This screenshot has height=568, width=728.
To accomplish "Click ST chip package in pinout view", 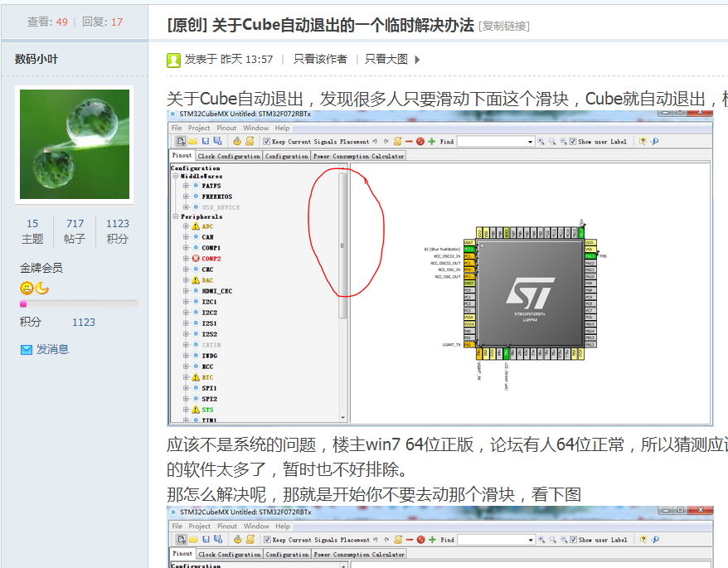I will [530, 294].
